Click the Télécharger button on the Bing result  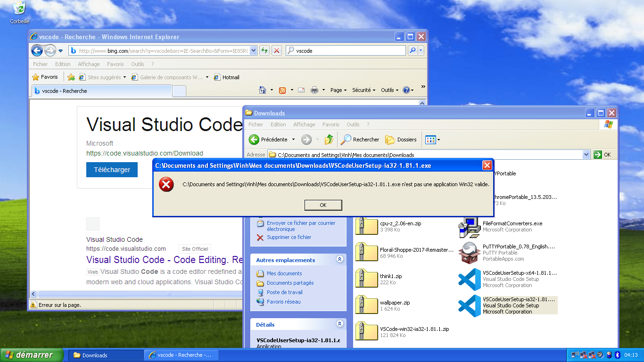pyautogui.click(x=112, y=170)
